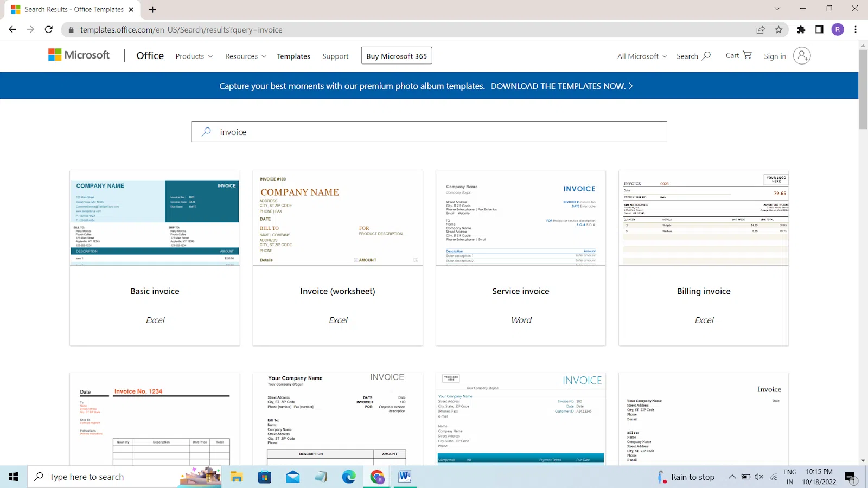
Task: Switch to Word from taskbar
Action: 405,477
